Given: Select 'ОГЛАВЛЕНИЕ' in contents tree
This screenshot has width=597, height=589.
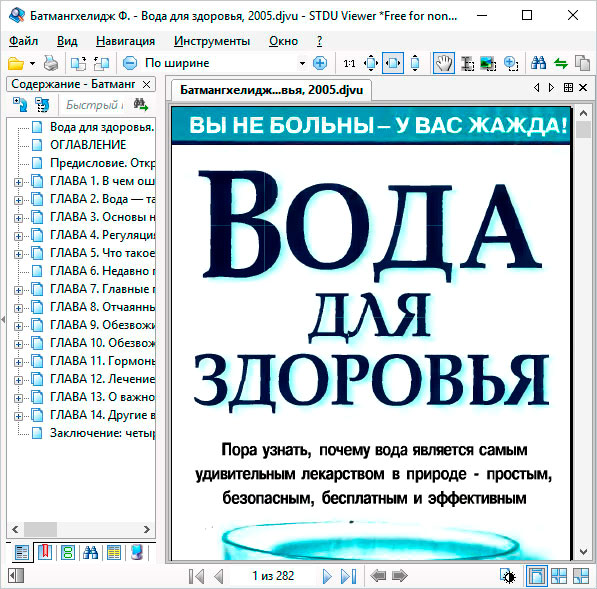Looking at the screenshot, I should (x=88, y=145).
